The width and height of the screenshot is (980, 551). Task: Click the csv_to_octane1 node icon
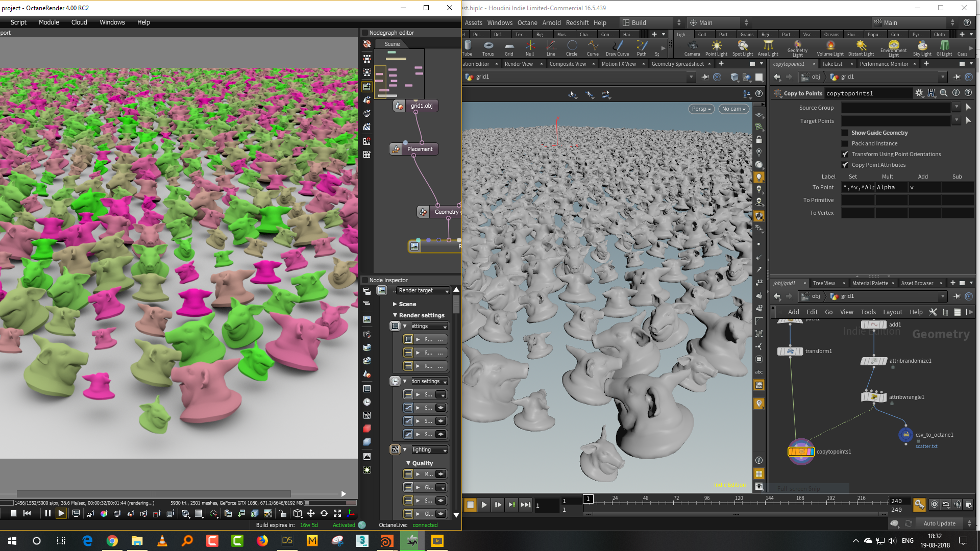coord(905,435)
